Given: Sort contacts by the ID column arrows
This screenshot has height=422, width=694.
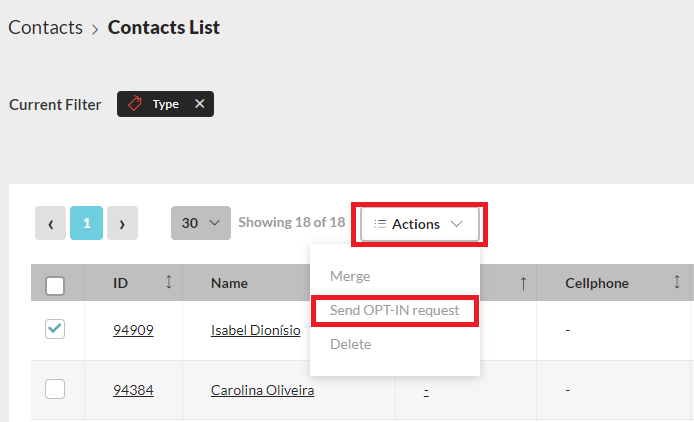Looking at the screenshot, I should click(x=168, y=283).
